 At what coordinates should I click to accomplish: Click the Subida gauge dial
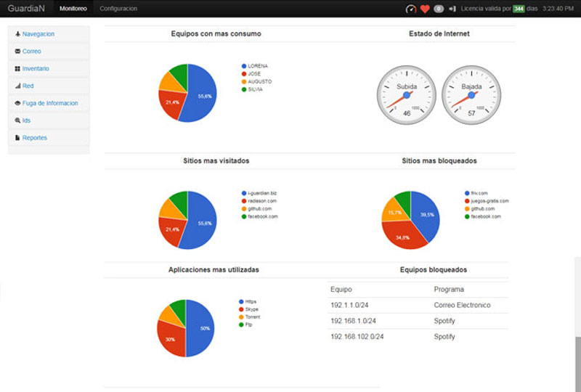(x=407, y=95)
